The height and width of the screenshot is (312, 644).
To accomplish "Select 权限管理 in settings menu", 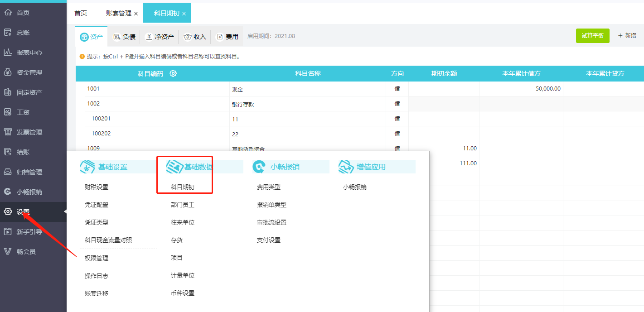I will tap(97, 258).
